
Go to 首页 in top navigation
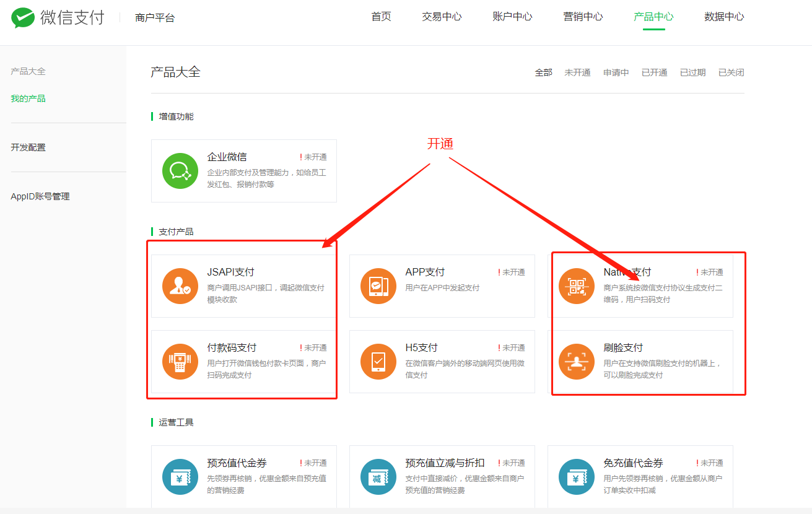pyautogui.click(x=382, y=17)
